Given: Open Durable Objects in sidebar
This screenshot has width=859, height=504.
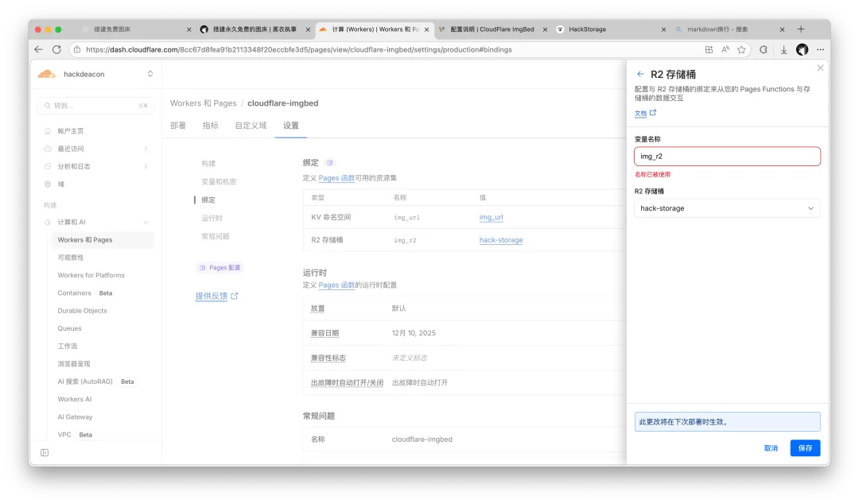Looking at the screenshot, I should point(82,311).
